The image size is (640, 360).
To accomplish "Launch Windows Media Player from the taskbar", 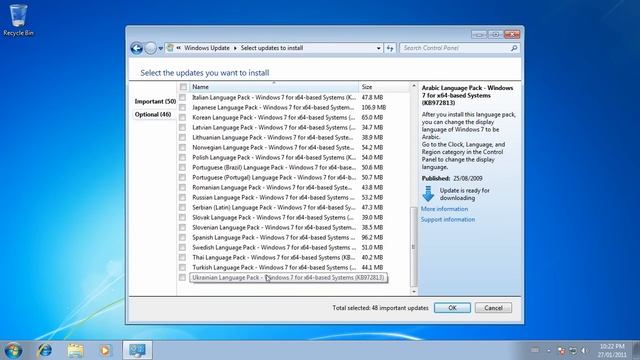I will [105, 350].
